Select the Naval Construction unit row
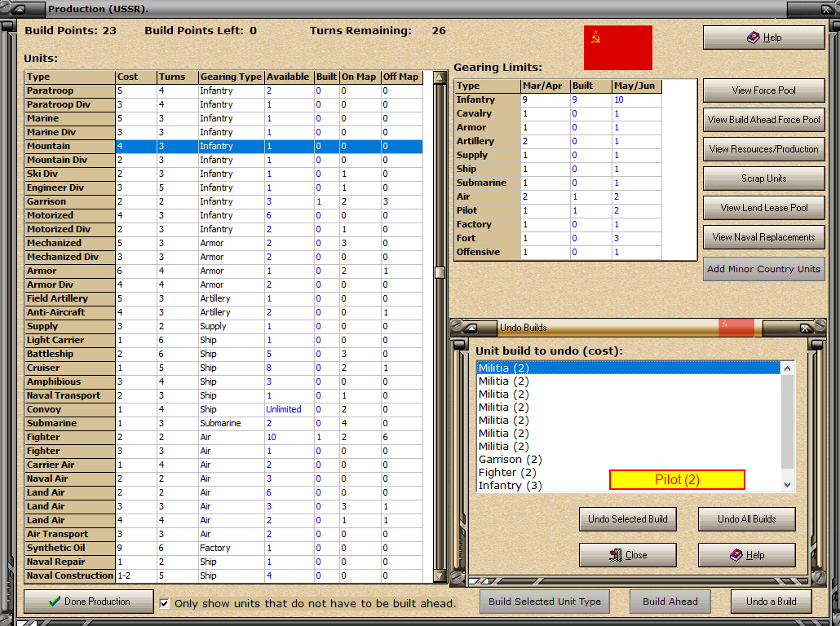840x626 pixels. click(224, 575)
